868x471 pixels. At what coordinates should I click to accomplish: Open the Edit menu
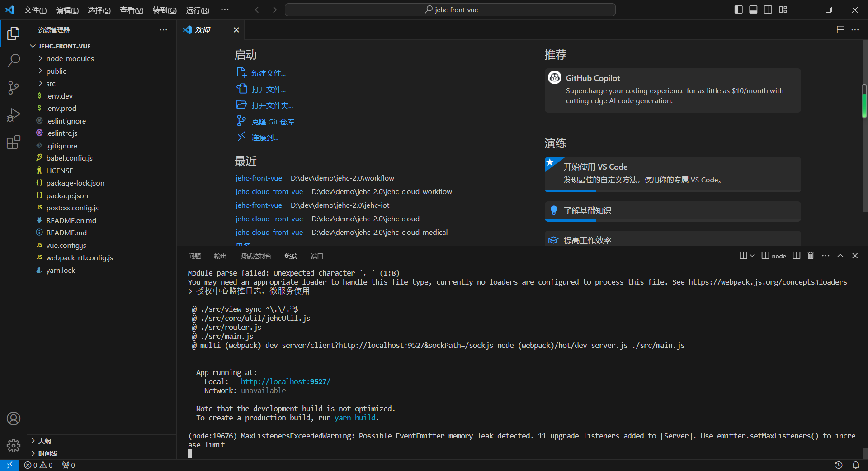67,10
